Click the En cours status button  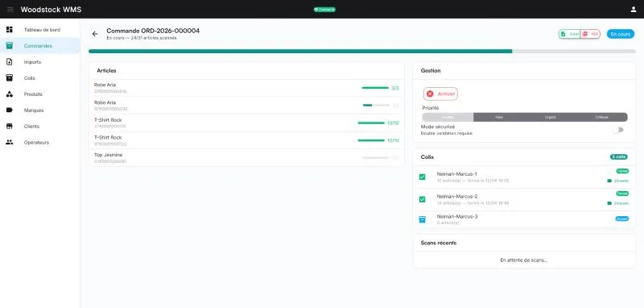pyautogui.click(x=620, y=34)
